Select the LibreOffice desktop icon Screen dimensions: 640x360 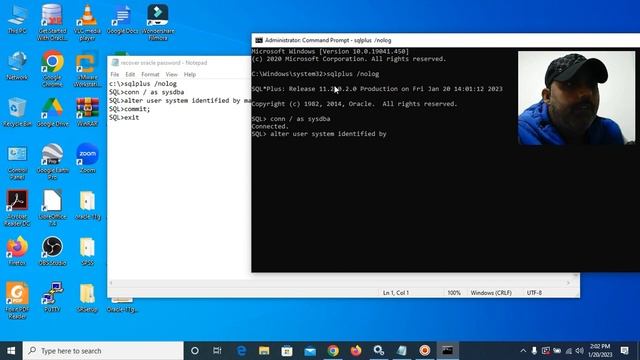coord(52,208)
